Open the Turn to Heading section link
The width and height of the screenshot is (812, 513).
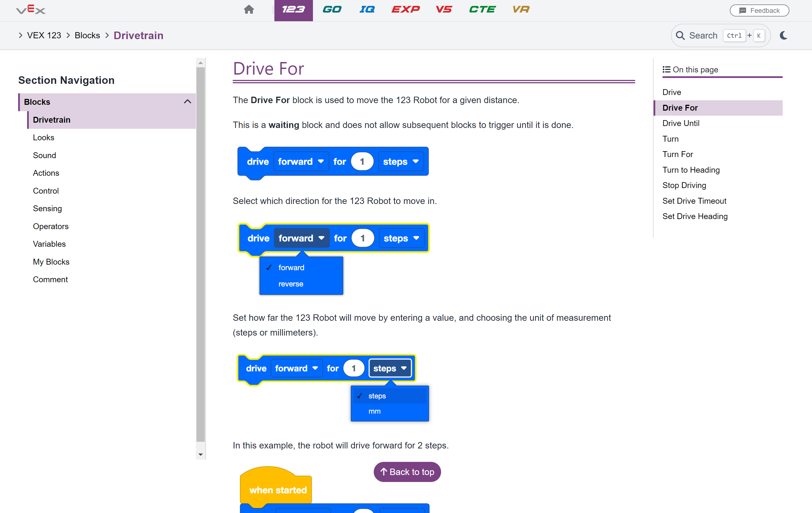point(691,170)
